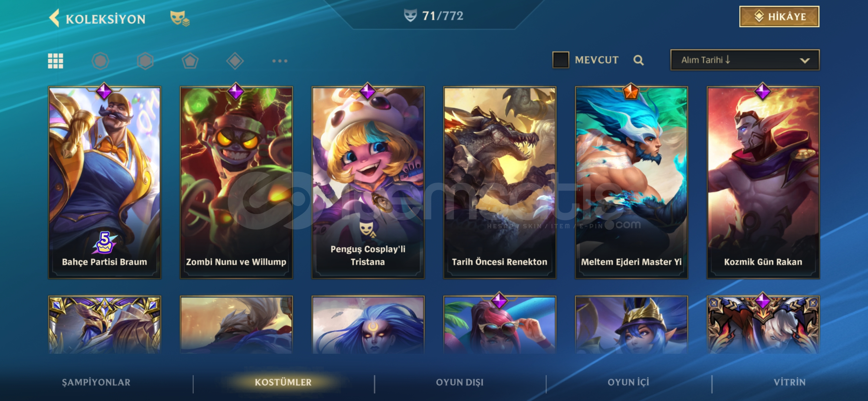Tick the Mevcut checkbox
The height and width of the screenshot is (401, 868).
560,60
